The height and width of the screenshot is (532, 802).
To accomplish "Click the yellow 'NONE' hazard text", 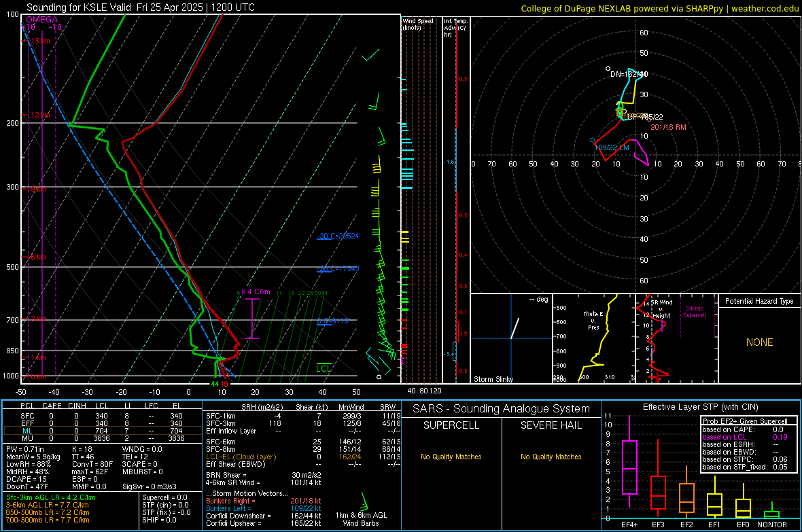I will pos(759,342).
